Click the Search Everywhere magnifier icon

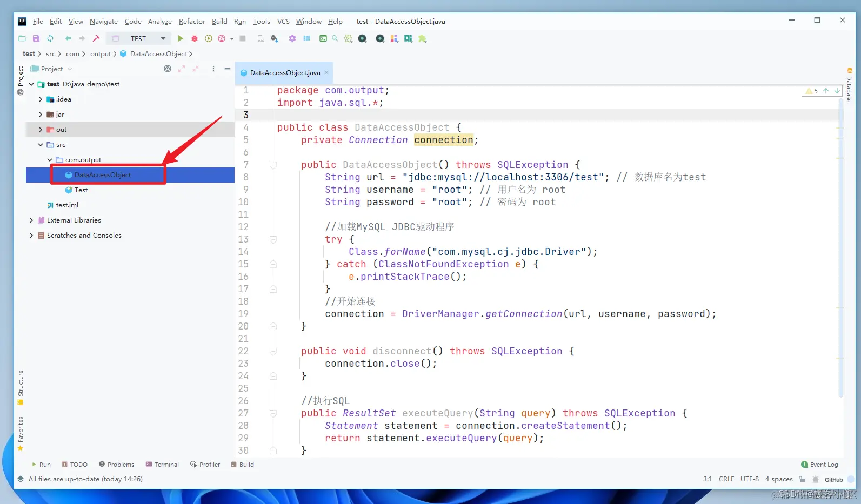coord(335,38)
